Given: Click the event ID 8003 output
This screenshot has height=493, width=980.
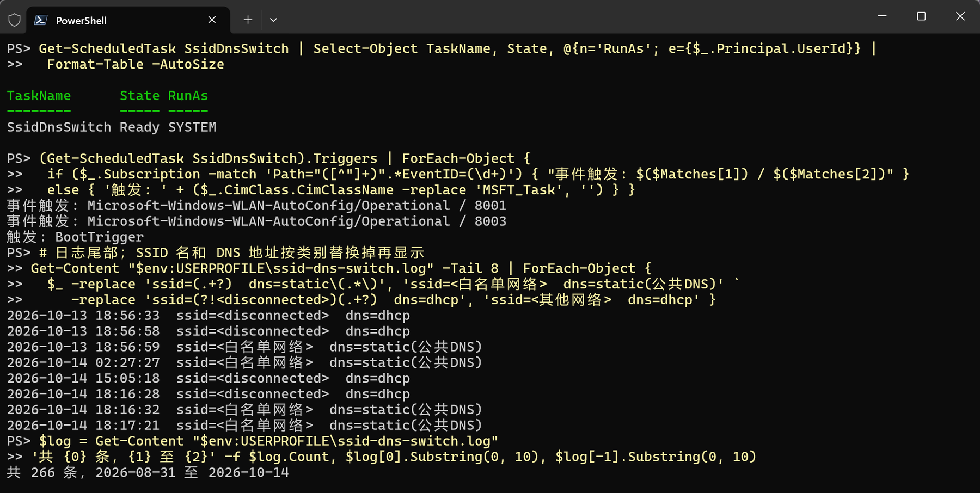Looking at the screenshot, I should (491, 221).
